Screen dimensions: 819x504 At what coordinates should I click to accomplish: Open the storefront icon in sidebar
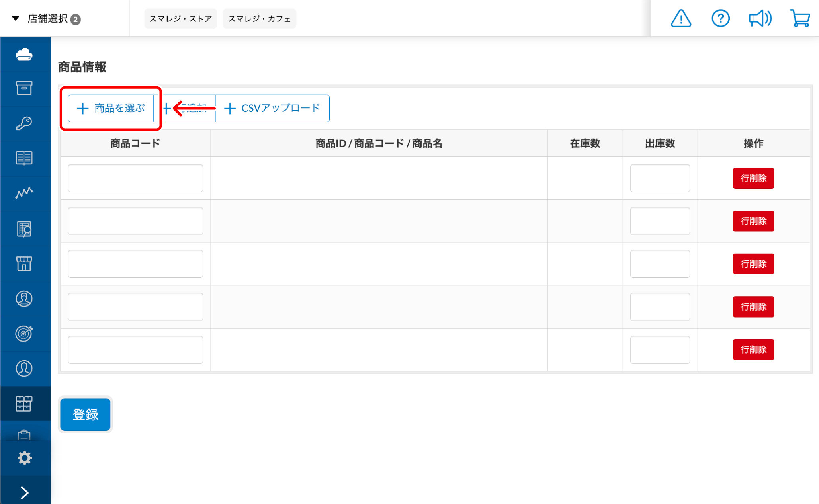pos(24,263)
